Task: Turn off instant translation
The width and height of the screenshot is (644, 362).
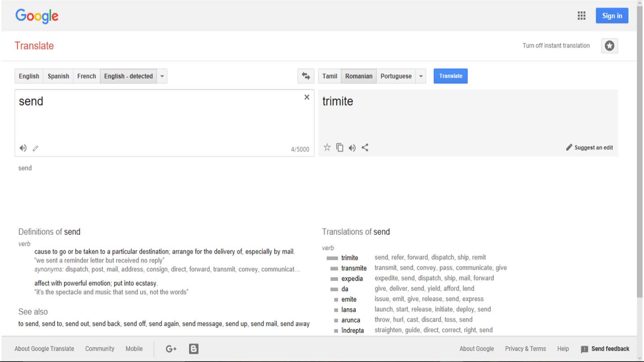Action: point(556,46)
